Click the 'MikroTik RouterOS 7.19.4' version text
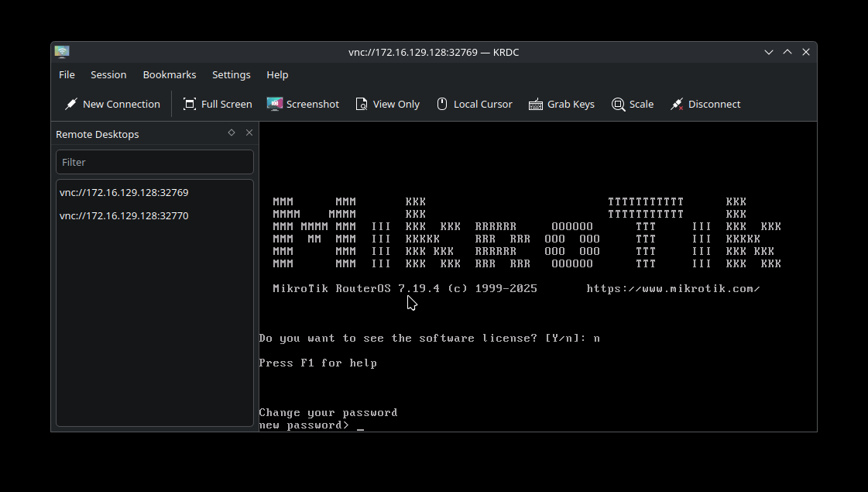 tap(356, 289)
